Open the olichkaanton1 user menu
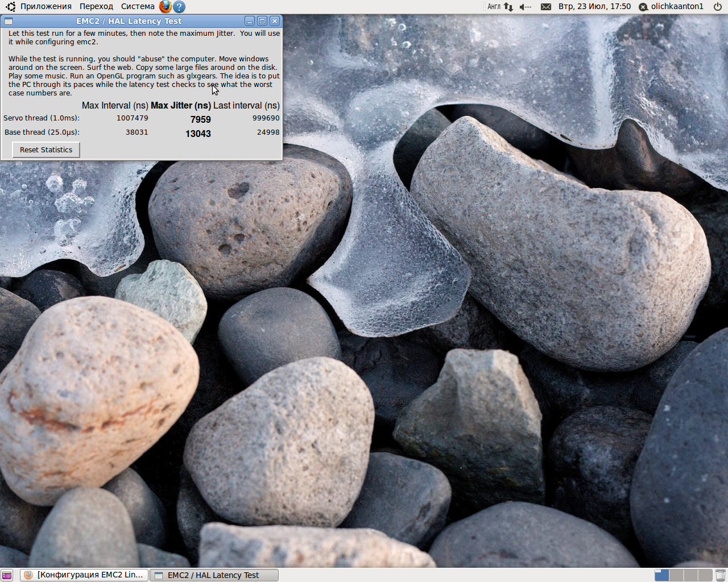728x582 pixels. point(671,7)
